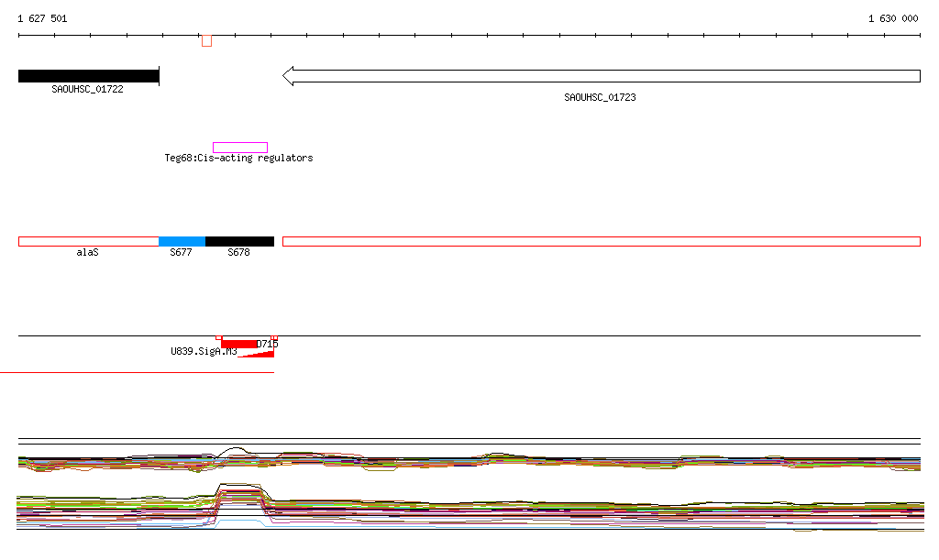Image resolution: width=939 pixels, height=560 pixels.
Task: Select the blue S677 segment
Action: (x=182, y=241)
